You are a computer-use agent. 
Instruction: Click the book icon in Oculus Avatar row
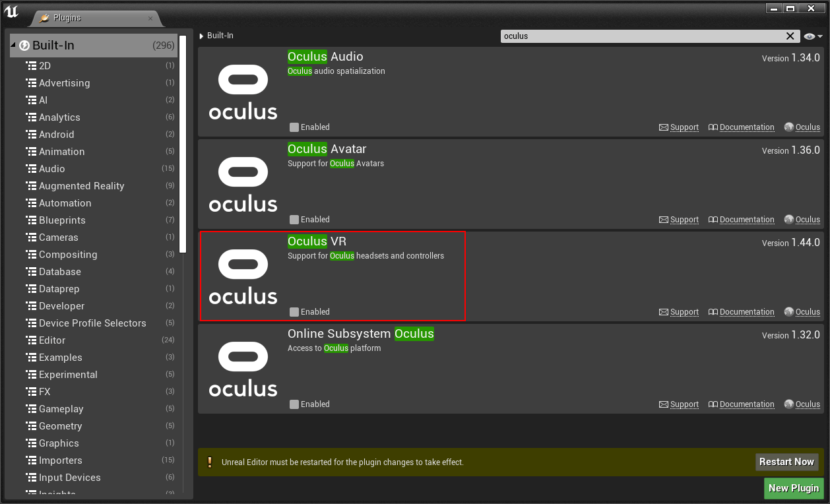pos(713,220)
